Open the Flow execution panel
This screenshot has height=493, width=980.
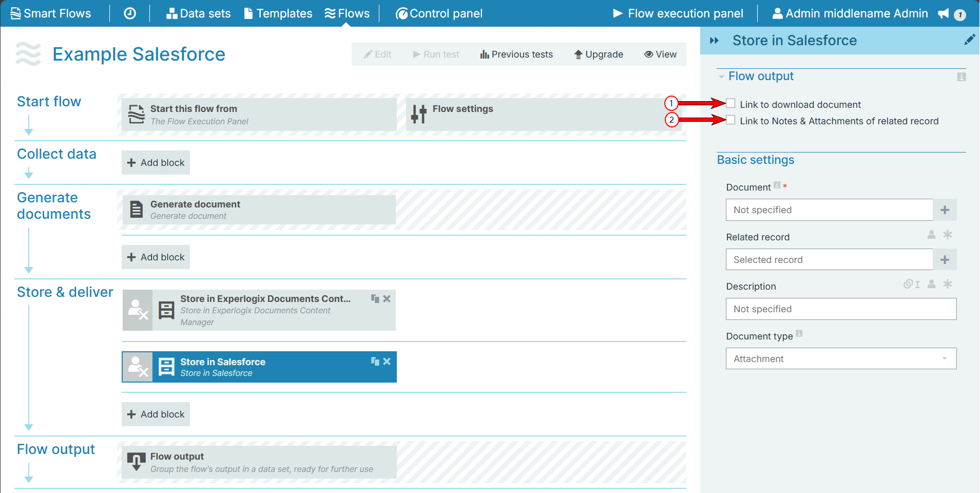678,13
